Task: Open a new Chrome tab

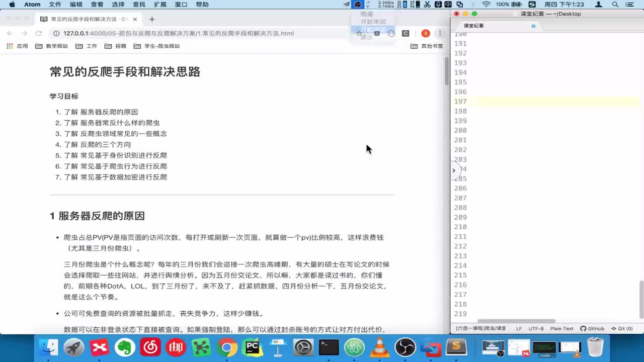Action: [152, 19]
